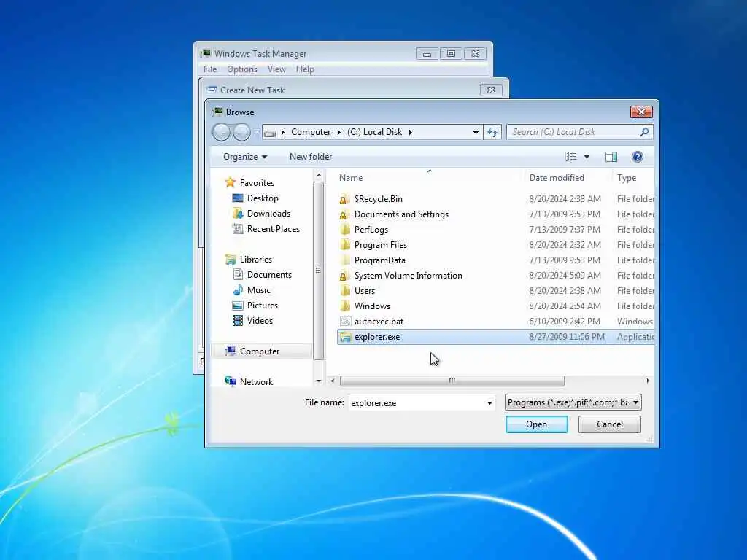This screenshot has width=747, height=560.
Task: Click the horizontal scrollbar left arrow
Action: [333, 381]
